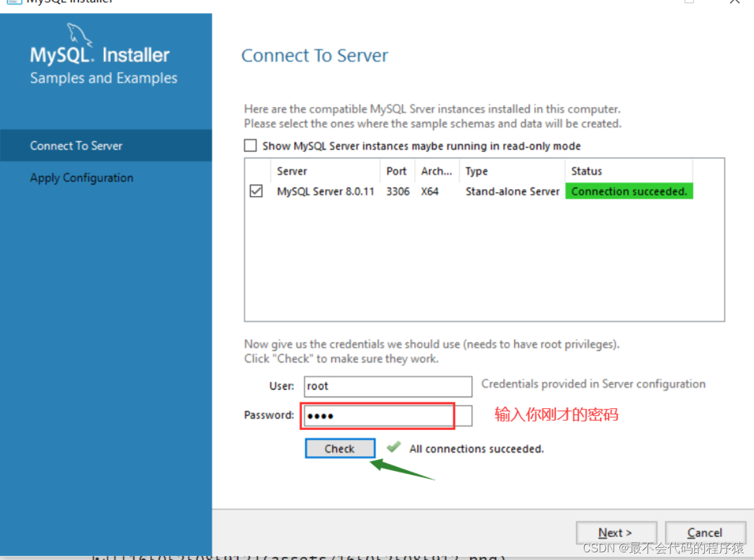The height and width of the screenshot is (560, 754).
Task: Click the 'All connections succeeded.' message
Action: click(476, 449)
